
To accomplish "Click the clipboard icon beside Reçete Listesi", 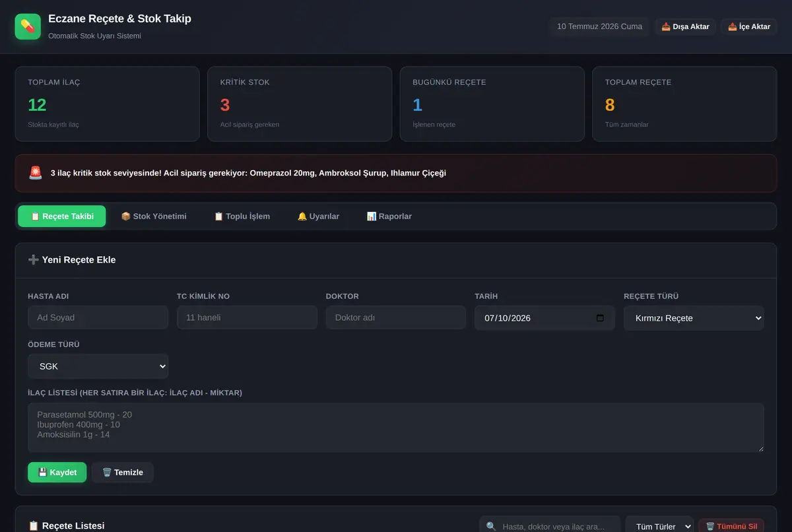I will [33, 526].
